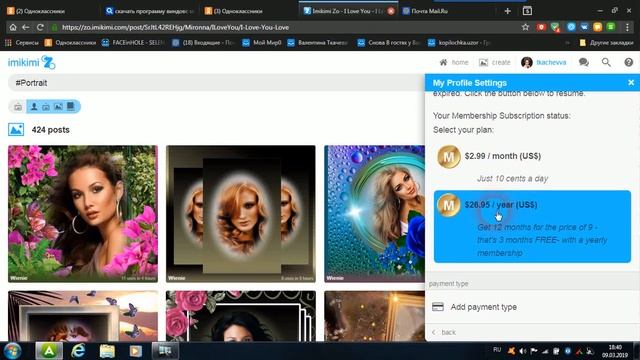The height and width of the screenshot is (360, 640).
Task: Toggle the landscape picture filter icon
Action: coord(58,107)
